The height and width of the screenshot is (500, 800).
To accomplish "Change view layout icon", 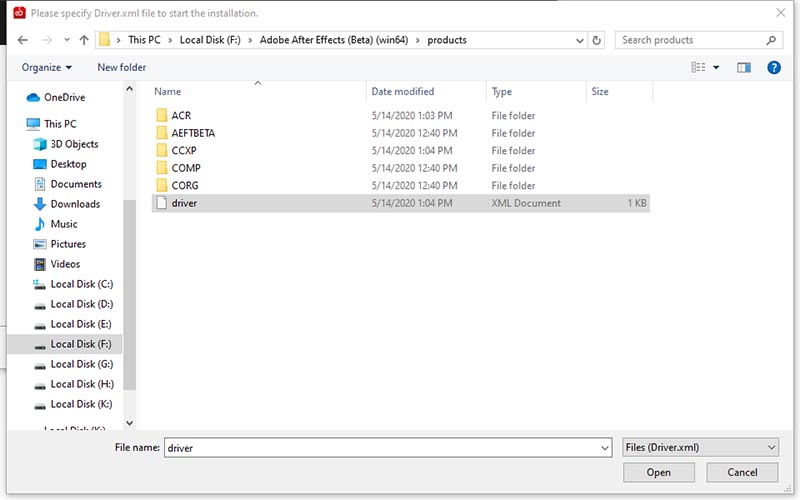I will tap(698, 67).
